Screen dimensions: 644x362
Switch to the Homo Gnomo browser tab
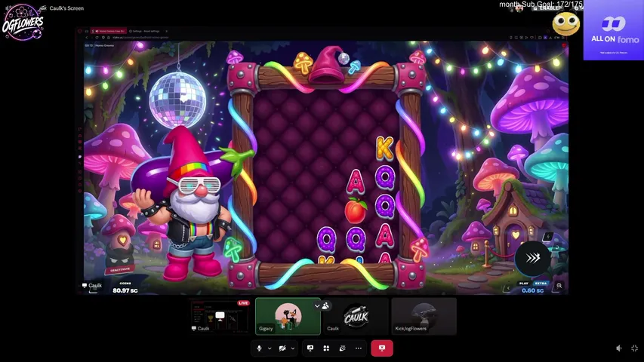[x=109, y=31]
